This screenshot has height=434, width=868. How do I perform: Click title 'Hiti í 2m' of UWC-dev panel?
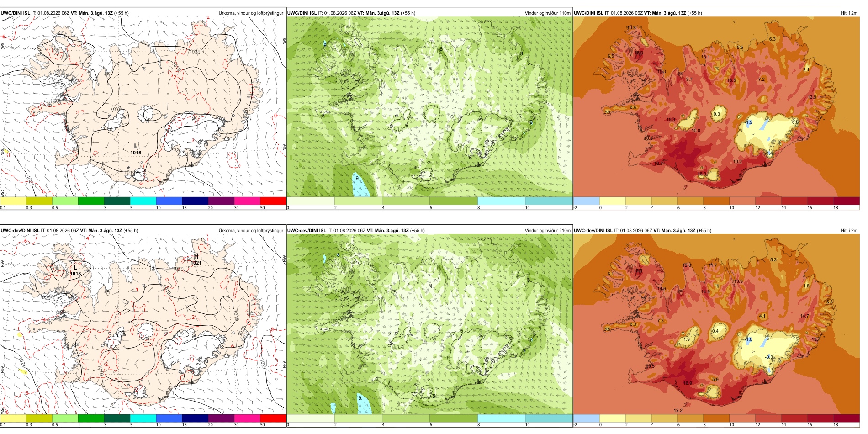(849, 230)
